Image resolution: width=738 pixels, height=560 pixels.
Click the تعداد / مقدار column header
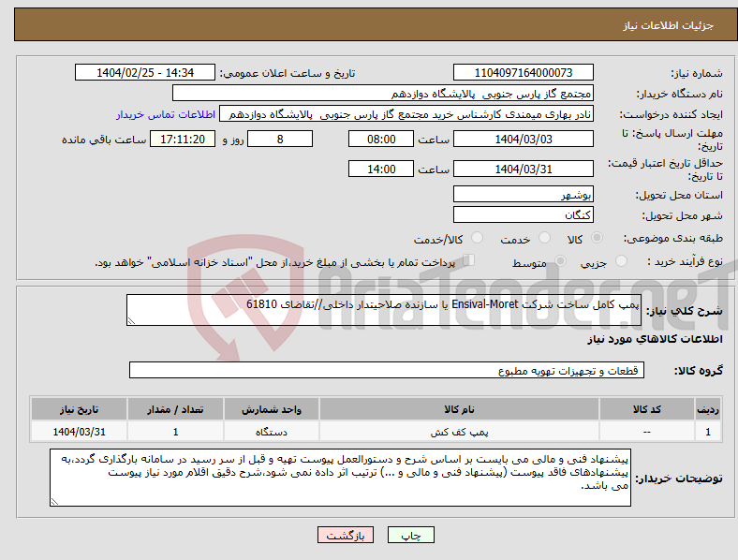175,409
